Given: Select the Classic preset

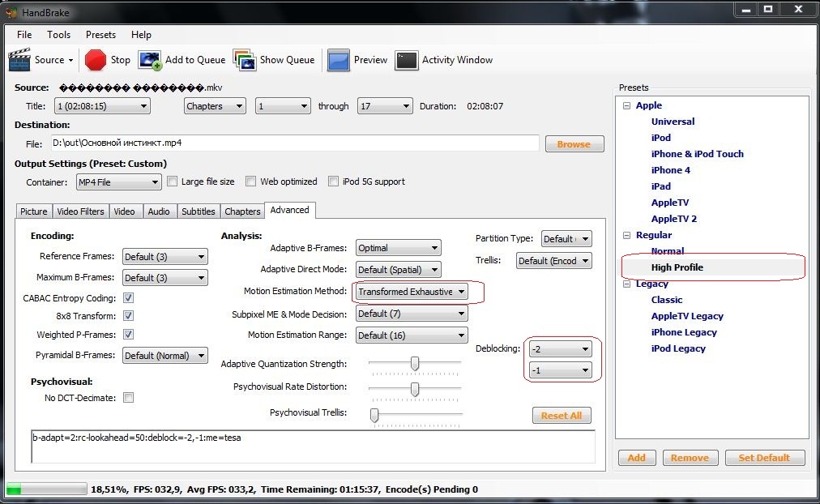Looking at the screenshot, I should 667,300.
